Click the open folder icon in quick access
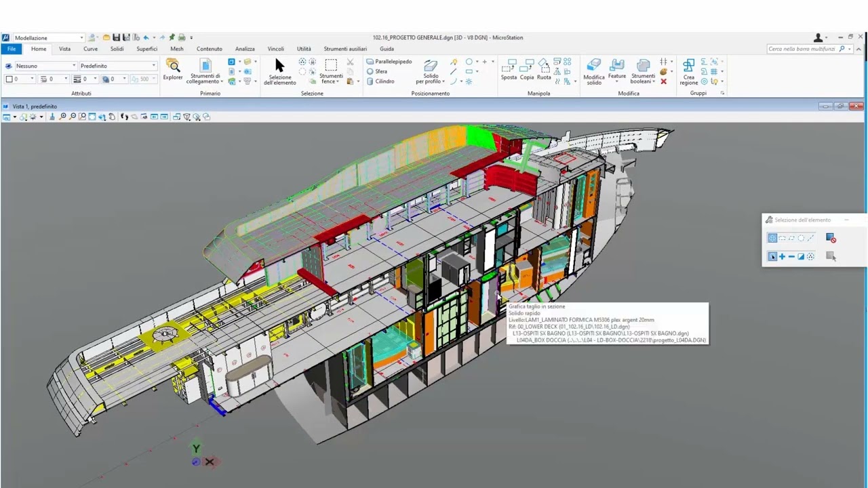The width and height of the screenshot is (868, 488). point(106,38)
